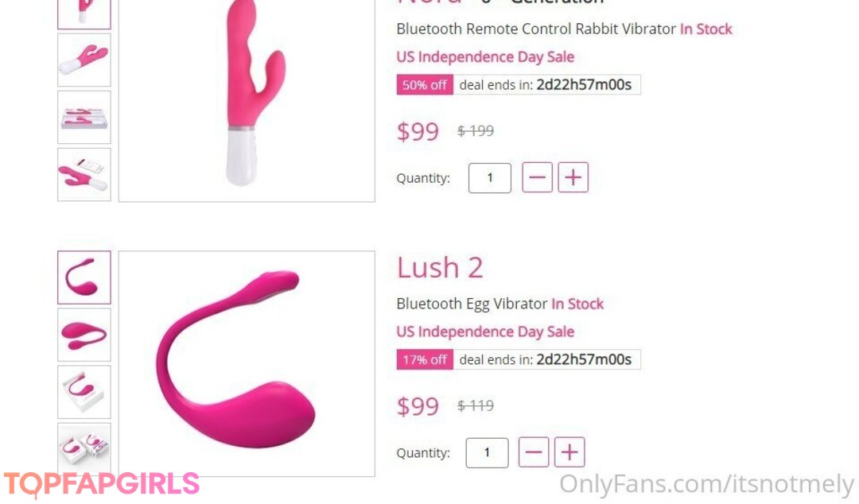Image resolution: width=859 pixels, height=504 pixels.
Task: Select Lush 2 thumbnail showing open box
Action: pyautogui.click(x=84, y=392)
